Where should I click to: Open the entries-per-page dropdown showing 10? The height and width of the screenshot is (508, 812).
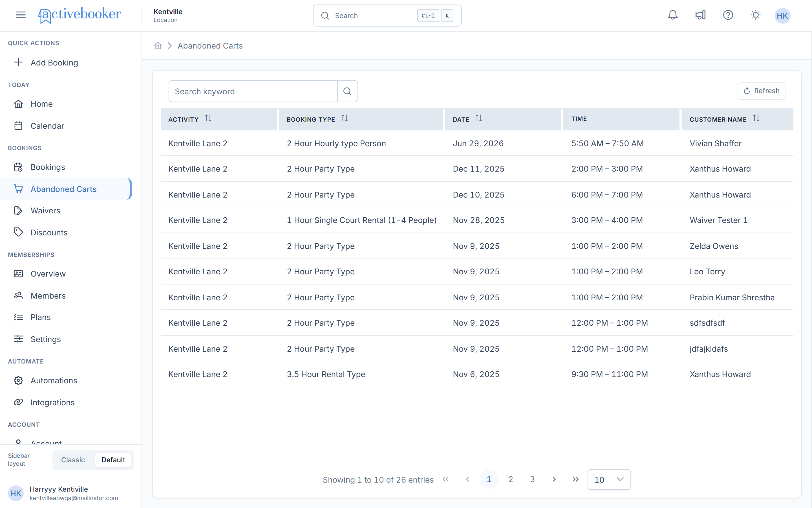click(609, 479)
